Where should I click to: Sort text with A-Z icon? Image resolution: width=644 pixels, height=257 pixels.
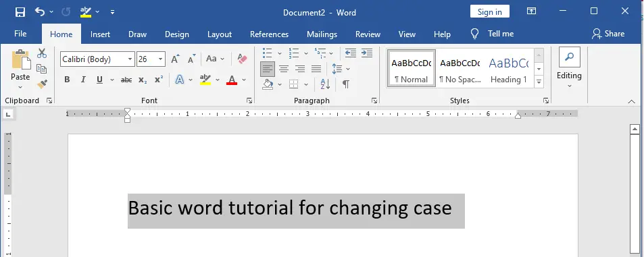click(x=325, y=84)
